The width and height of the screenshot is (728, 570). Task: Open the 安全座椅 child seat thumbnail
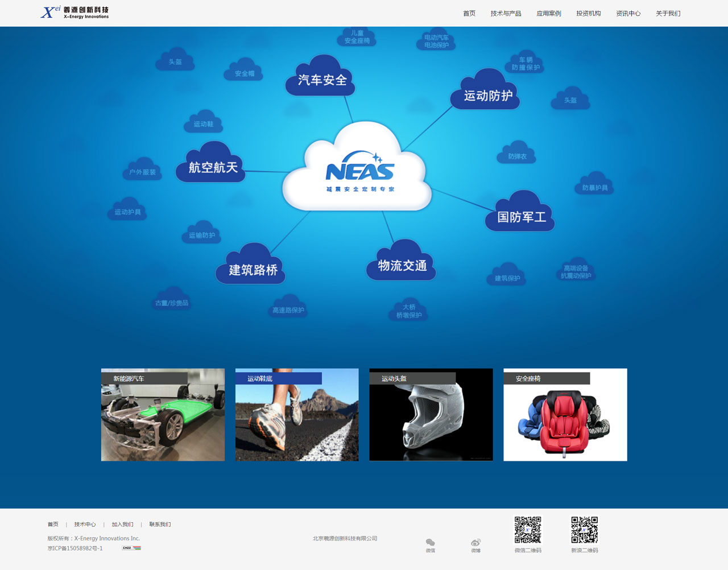coord(565,415)
